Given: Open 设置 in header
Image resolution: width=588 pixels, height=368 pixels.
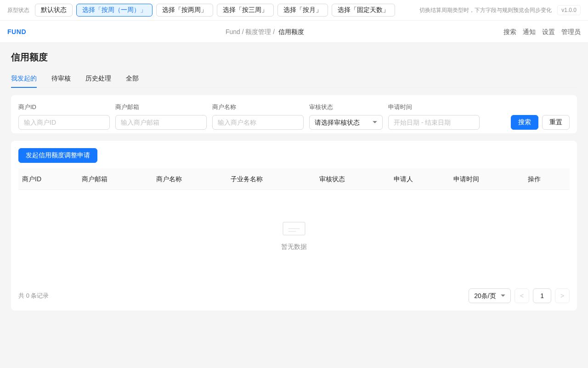Looking at the screenshot, I should [548, 32].
